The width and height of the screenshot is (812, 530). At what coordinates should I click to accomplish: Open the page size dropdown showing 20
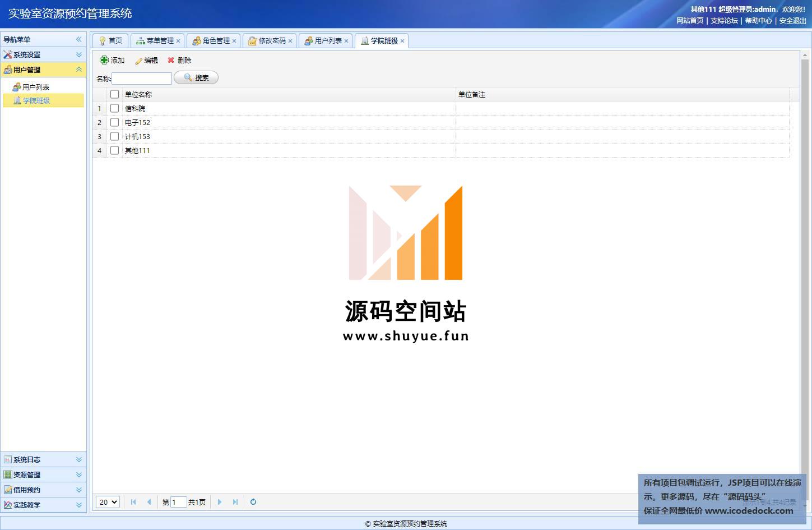(x=108, y=502)
